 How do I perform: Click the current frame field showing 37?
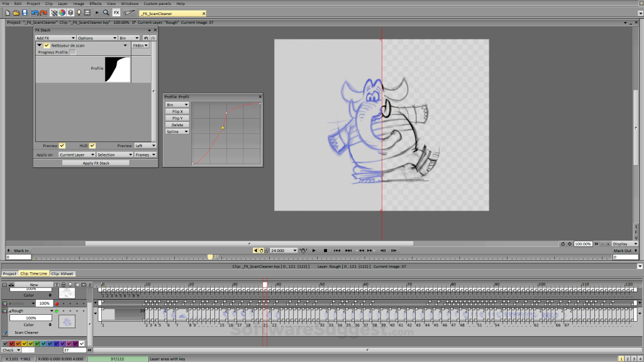point(74,350)
